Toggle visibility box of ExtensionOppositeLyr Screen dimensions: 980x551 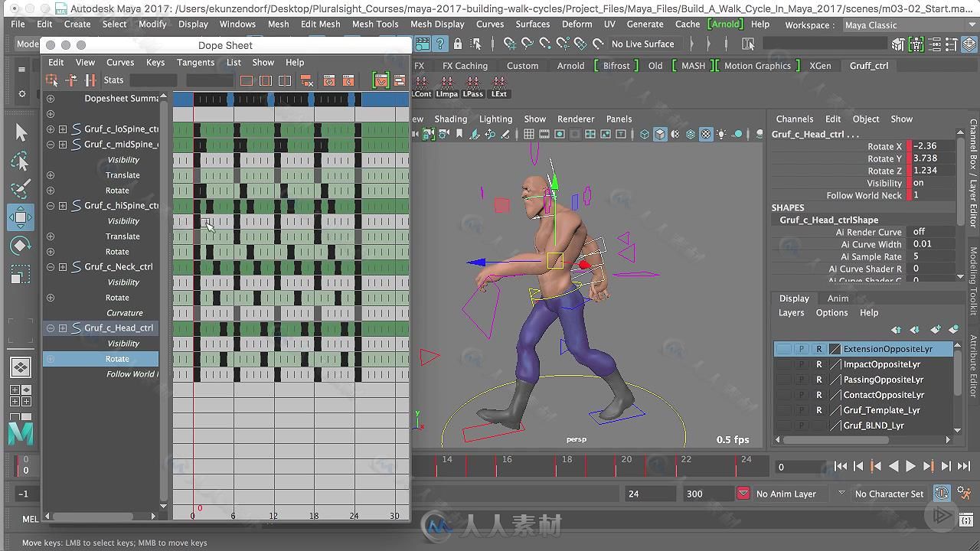point(784,349)
